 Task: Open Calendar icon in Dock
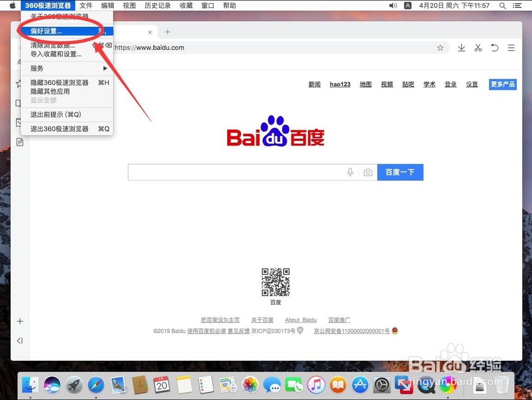click(x=162, y=385)
